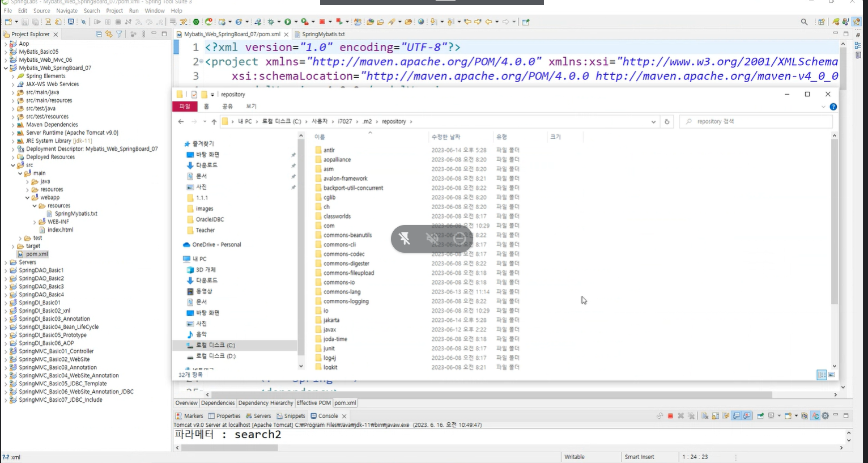Viewport: 868px width, 463px height.
Task: Click the unpin icon on floating overlay
Action: [x=405, y=239]
